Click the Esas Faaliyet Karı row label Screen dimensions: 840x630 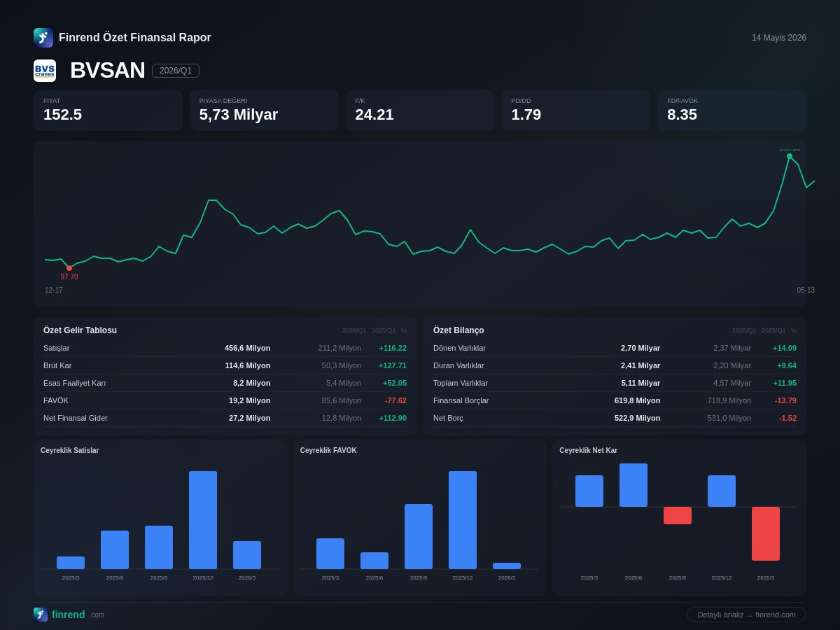tap(75, 383)
